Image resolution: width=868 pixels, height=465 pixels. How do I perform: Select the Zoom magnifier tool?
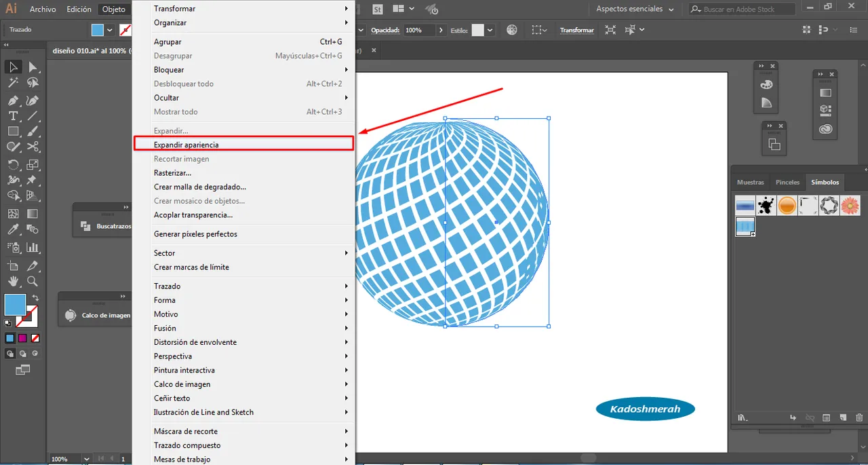point(33,281)
